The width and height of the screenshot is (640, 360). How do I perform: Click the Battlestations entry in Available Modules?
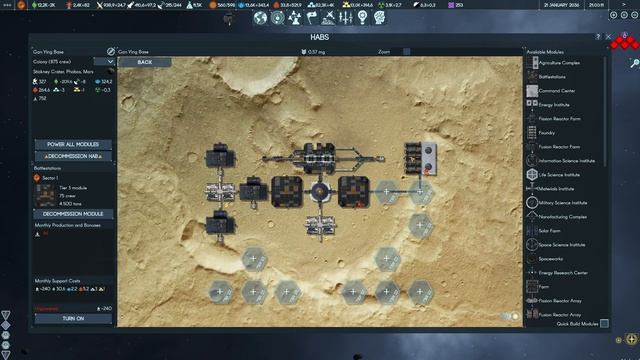552,77
